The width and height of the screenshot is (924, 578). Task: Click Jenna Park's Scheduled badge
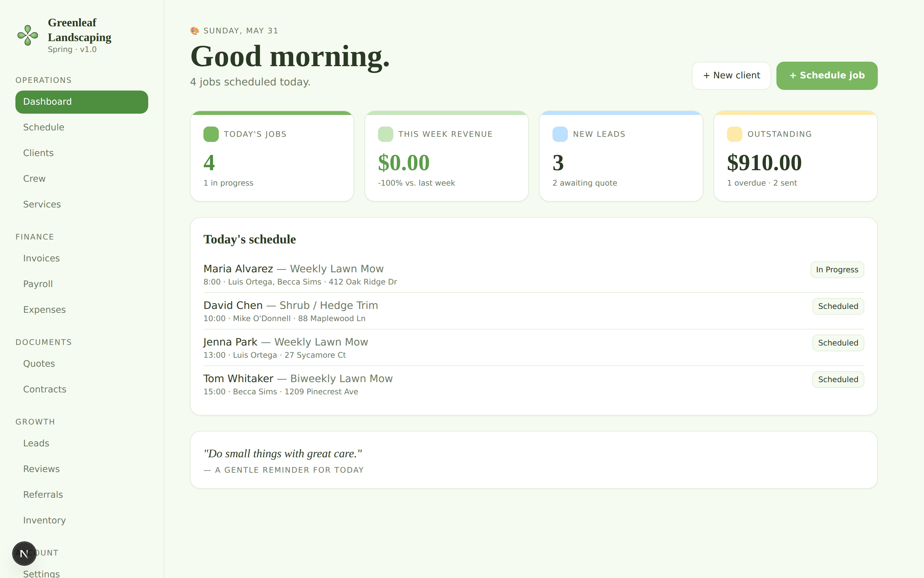pos(838,343)
